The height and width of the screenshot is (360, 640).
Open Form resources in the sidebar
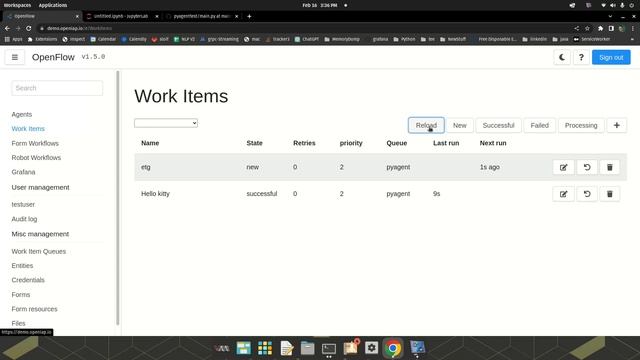coord(35,309)
